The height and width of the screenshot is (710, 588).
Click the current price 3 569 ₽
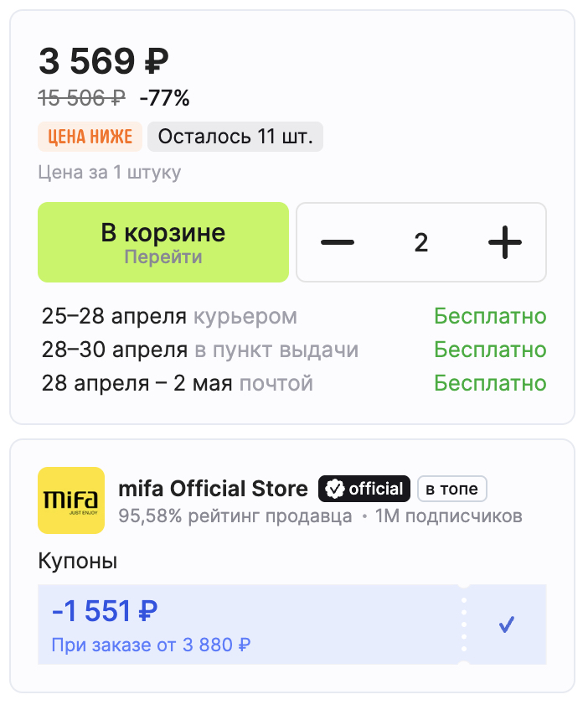[104, 61]
